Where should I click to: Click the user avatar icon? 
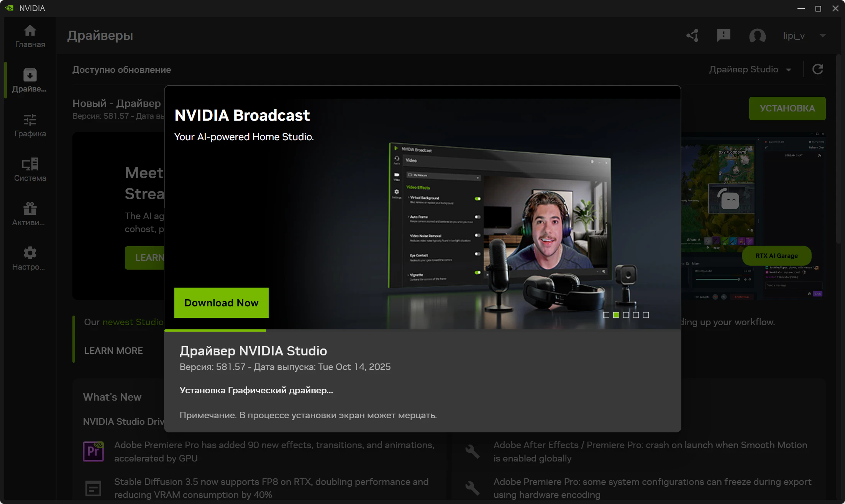click(x=757, y=36)
